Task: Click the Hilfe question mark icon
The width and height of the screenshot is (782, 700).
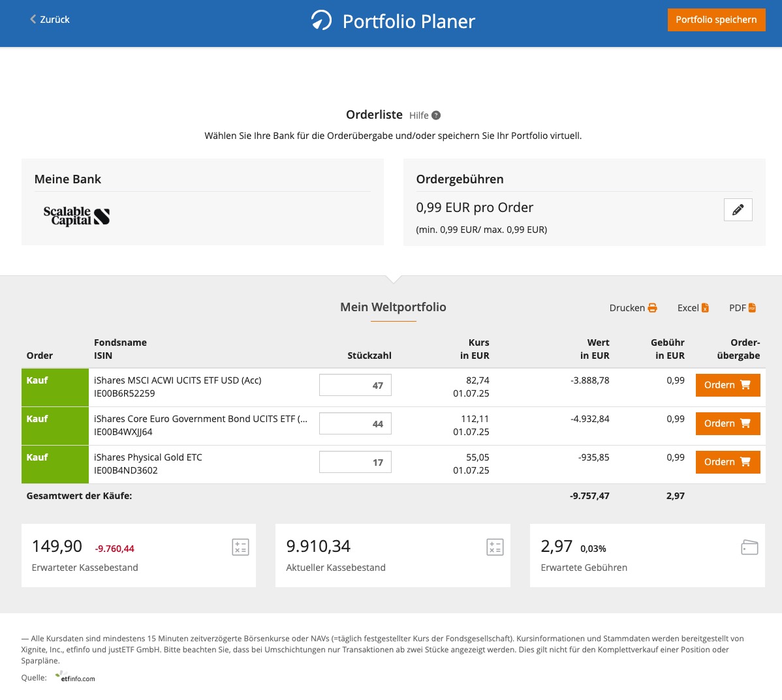Action: pos(436,115)
